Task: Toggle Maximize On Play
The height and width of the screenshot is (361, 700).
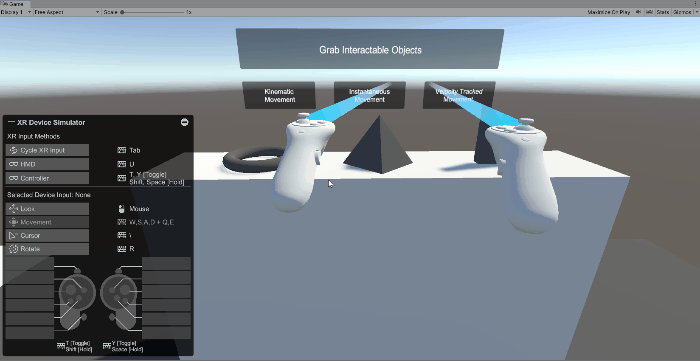Action: click(609, 12)
